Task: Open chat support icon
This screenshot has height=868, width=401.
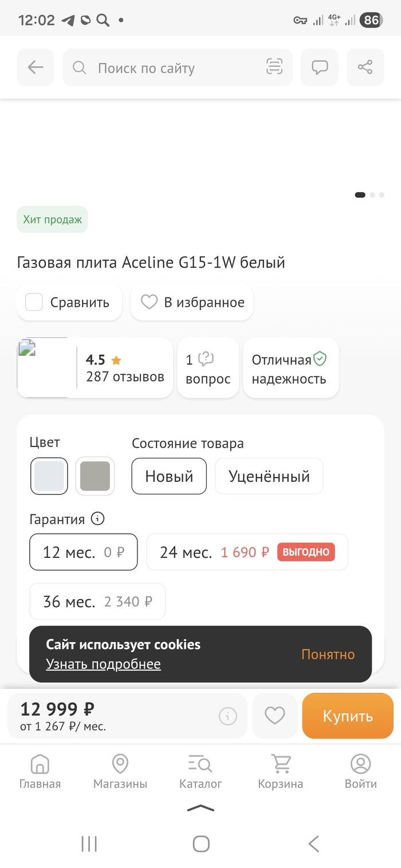Action: (319, 68)
